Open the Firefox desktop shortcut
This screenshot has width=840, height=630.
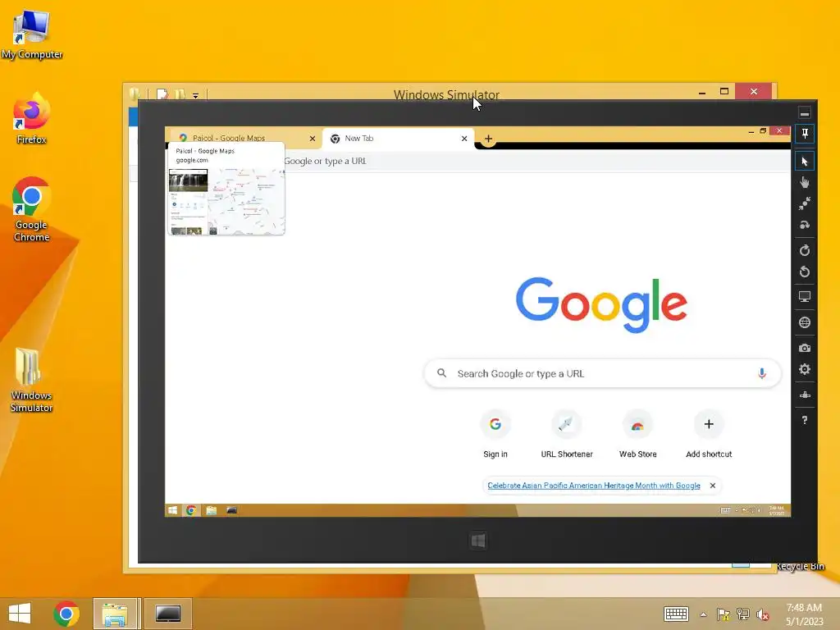coord(32,118)
